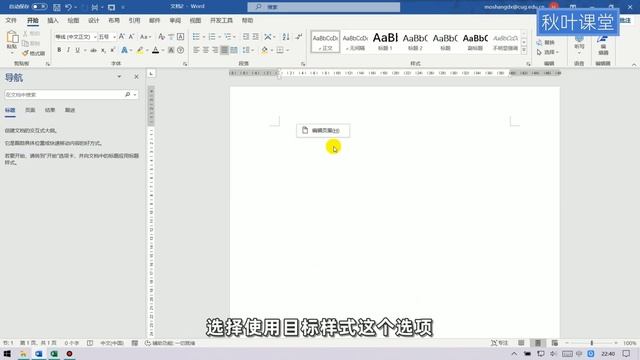Apply the 标题 1 heading style
The height and width of the screenshot is (360, 640).
(385, 42)
